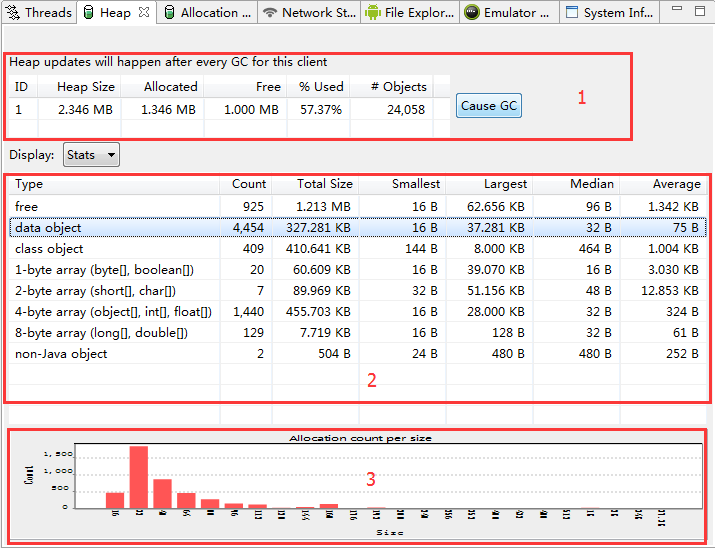Click the Android File Explorer icon
The width and height of the screenshot is (715, 548).
point(373,12)
